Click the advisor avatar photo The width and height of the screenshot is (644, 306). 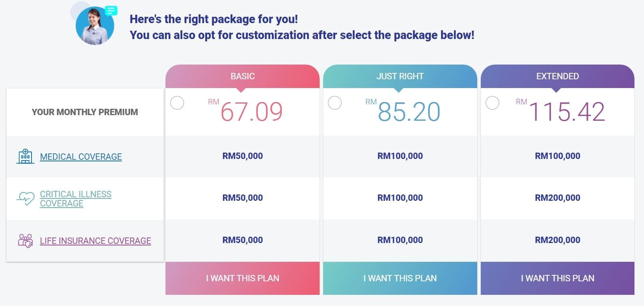95,25
